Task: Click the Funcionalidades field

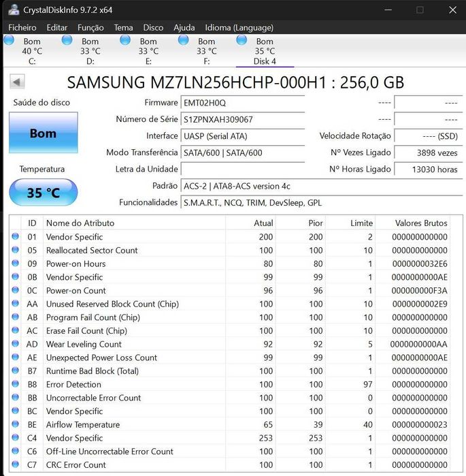Action: coord(322,202)
